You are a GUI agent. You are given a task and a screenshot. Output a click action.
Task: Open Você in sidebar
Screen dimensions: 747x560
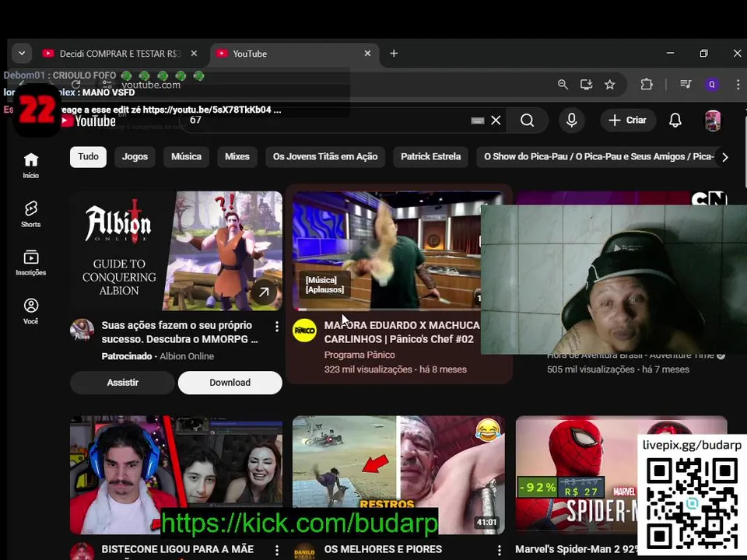coord(31,311)
